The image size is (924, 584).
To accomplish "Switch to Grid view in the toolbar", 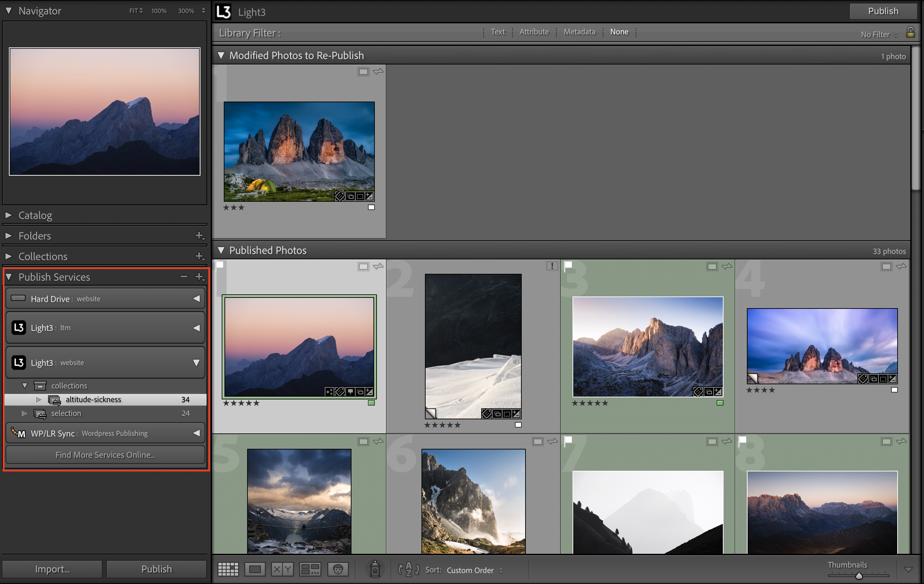I will click(x=228, y=569).
